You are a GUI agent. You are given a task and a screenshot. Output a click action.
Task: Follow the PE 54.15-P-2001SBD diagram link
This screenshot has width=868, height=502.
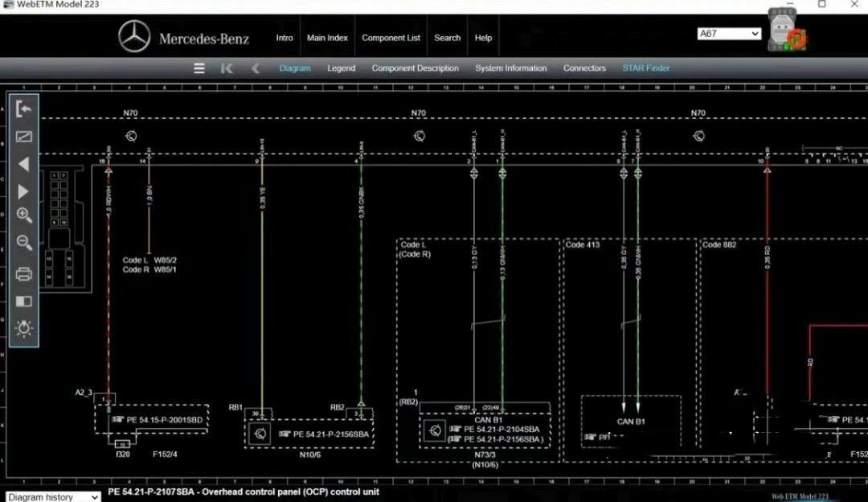(165, 420)
